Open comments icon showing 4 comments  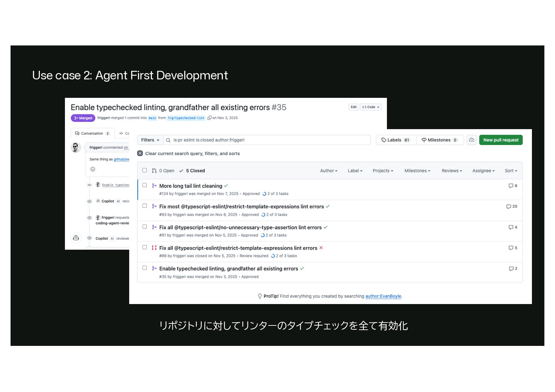coord(511,227)
